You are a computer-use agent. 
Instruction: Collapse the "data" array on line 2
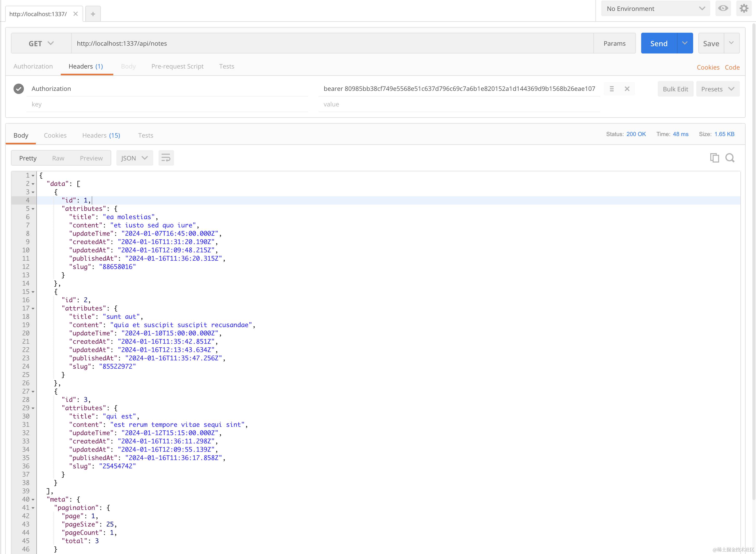pos(33,184)
